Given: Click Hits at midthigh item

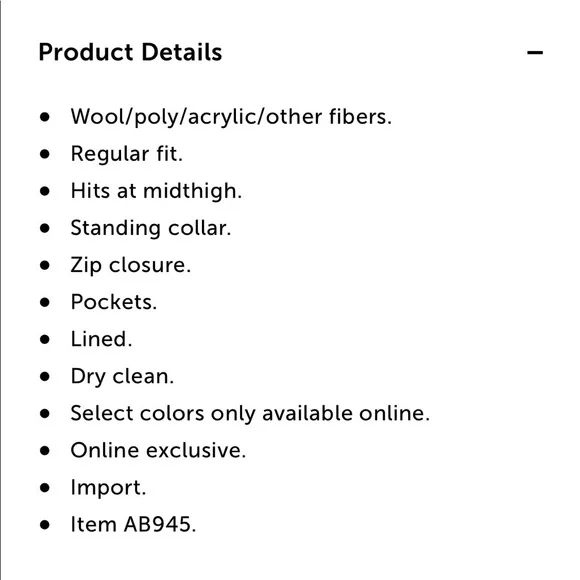Looking at the screenshot, I should coord(156,191).
